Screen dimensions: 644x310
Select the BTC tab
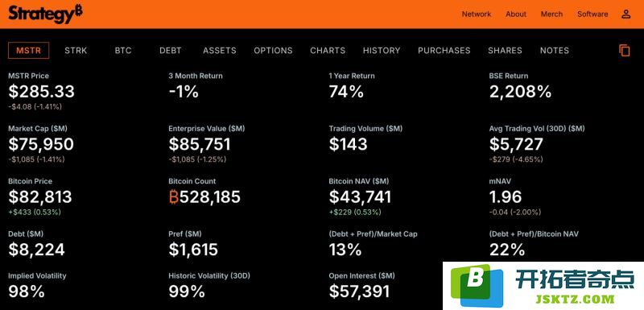coord(123,51)
